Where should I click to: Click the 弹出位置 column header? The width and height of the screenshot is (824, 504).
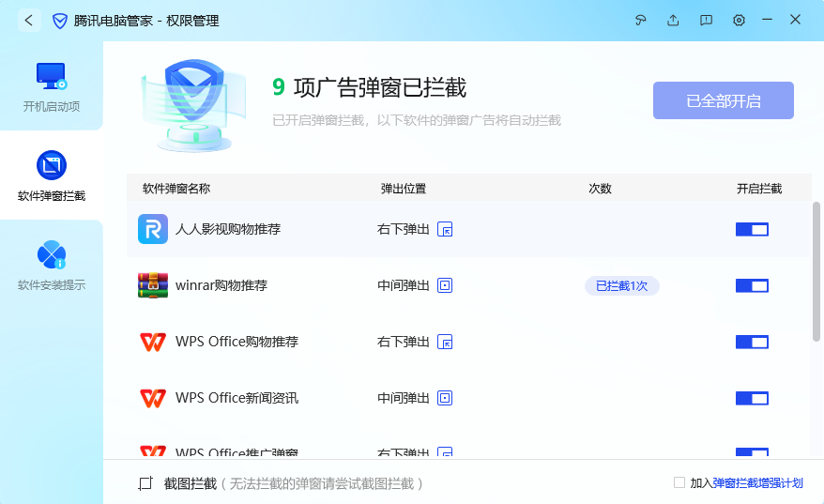click(x=403, y=189)
